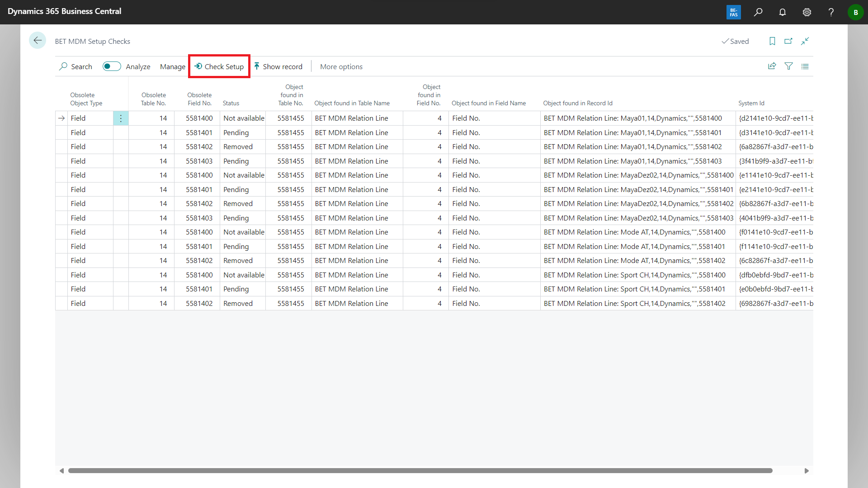Click the BET MDM Setup Checks page title
Image resolution: width=868 pixels, height=488 pixels.
(93, 41)
